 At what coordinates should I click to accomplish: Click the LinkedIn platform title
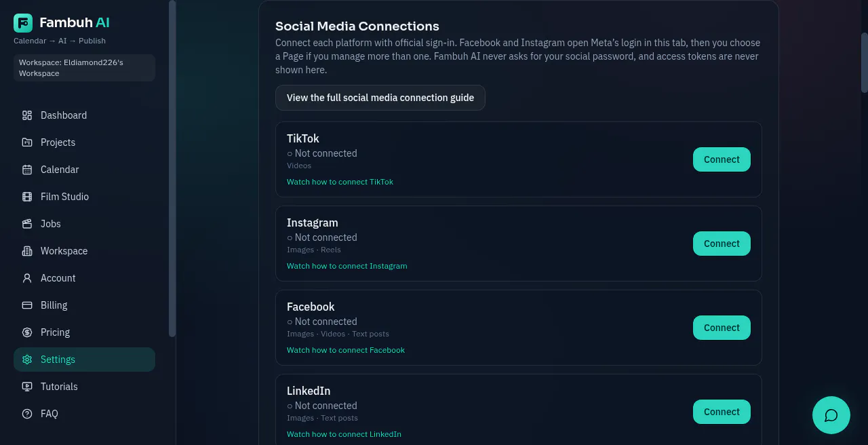click(x=309, y=391)
